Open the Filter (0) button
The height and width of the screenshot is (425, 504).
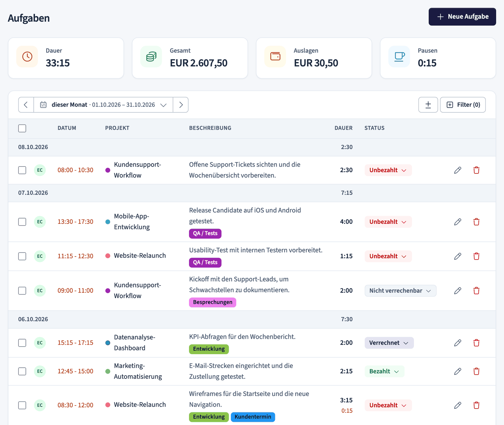(x=463, y=105)
